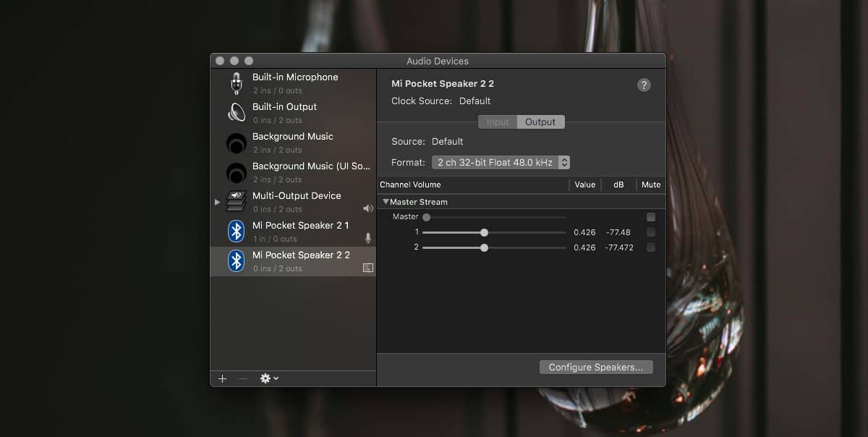Select the Output tab
Viewport: 868px width, 437px height.
click(x=540, y=122)
